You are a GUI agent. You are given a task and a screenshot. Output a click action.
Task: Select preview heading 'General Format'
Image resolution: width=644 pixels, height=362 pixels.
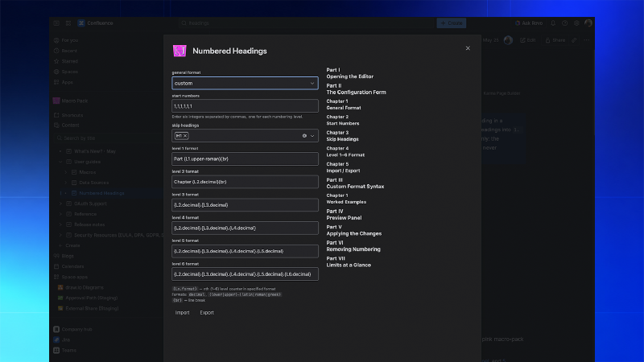344,108
